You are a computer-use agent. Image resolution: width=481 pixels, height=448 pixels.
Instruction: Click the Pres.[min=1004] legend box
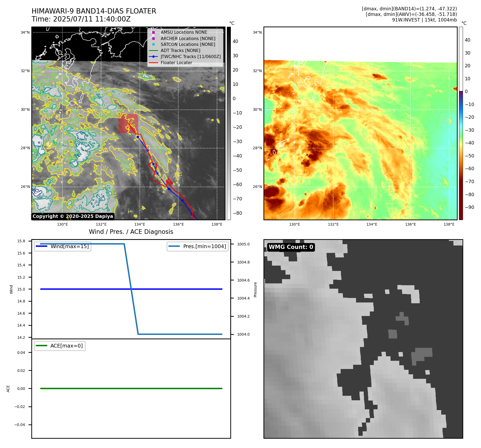[198, 246]
